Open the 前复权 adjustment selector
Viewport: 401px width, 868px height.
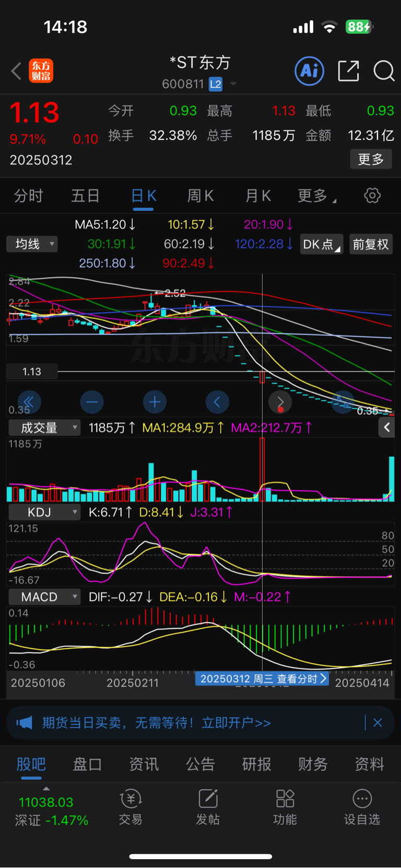371,244
